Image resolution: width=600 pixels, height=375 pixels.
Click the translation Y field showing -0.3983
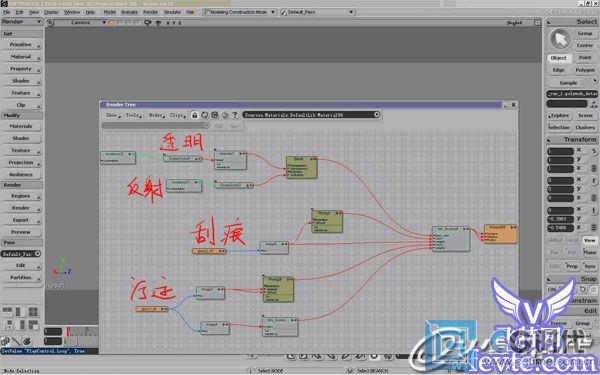point(560,219)
